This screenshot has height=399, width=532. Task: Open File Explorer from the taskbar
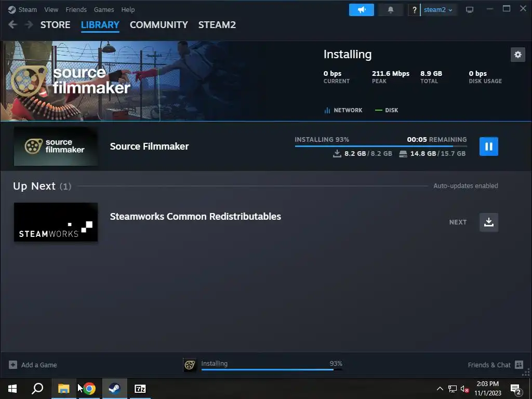click(x=63, y=389)
